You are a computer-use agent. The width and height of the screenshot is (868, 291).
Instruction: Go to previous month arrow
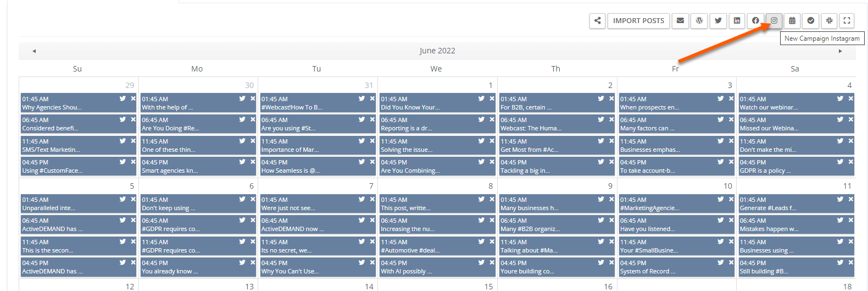tap(34, 51)
